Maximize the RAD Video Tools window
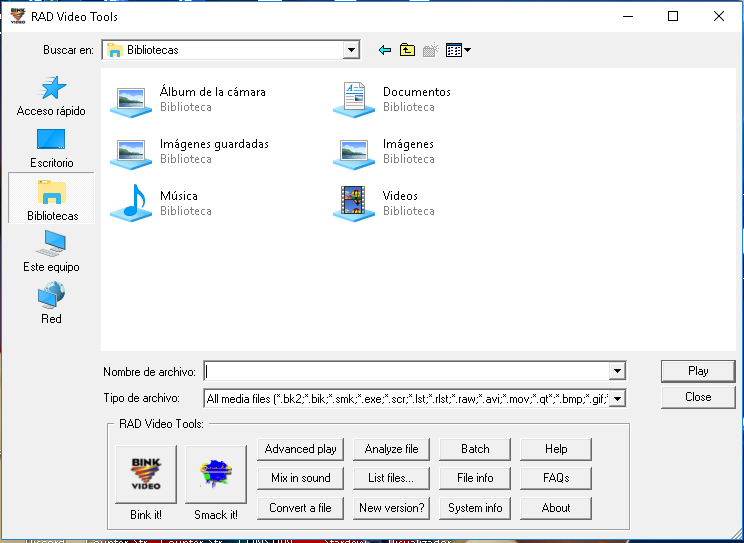 [x=673, y=16]
